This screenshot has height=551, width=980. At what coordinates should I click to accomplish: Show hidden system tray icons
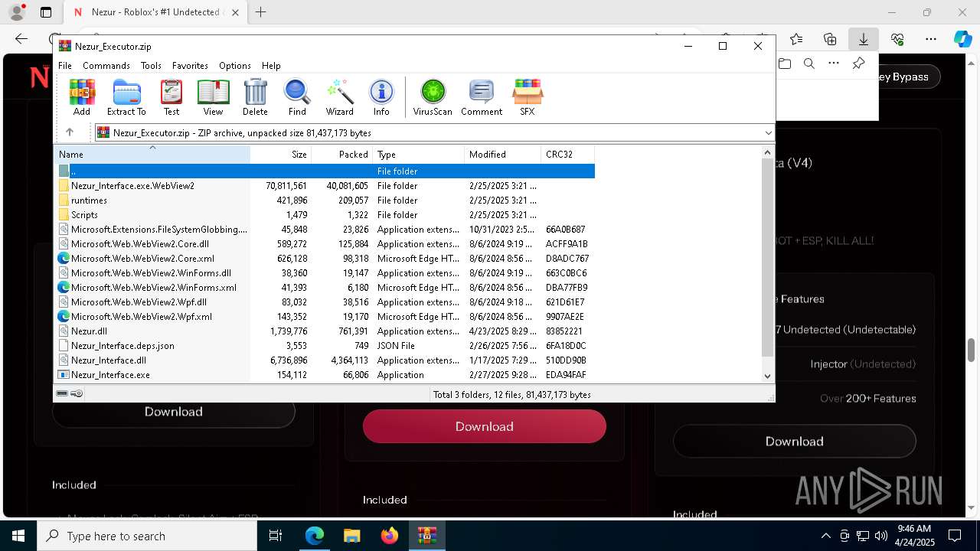point(825,536)
